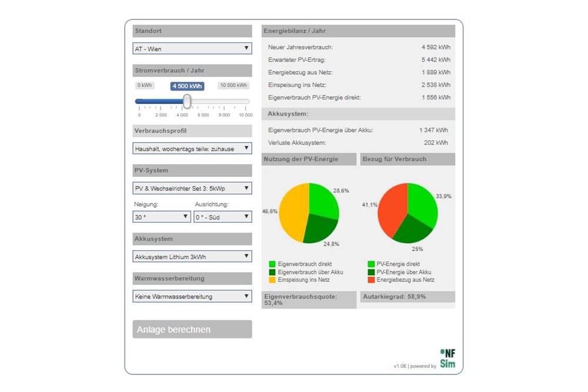Viewport: 588px width, 392px height.
Task: Open the Keine Warmwasserbereitung dropdown
Action: click(x=192, y=296)
